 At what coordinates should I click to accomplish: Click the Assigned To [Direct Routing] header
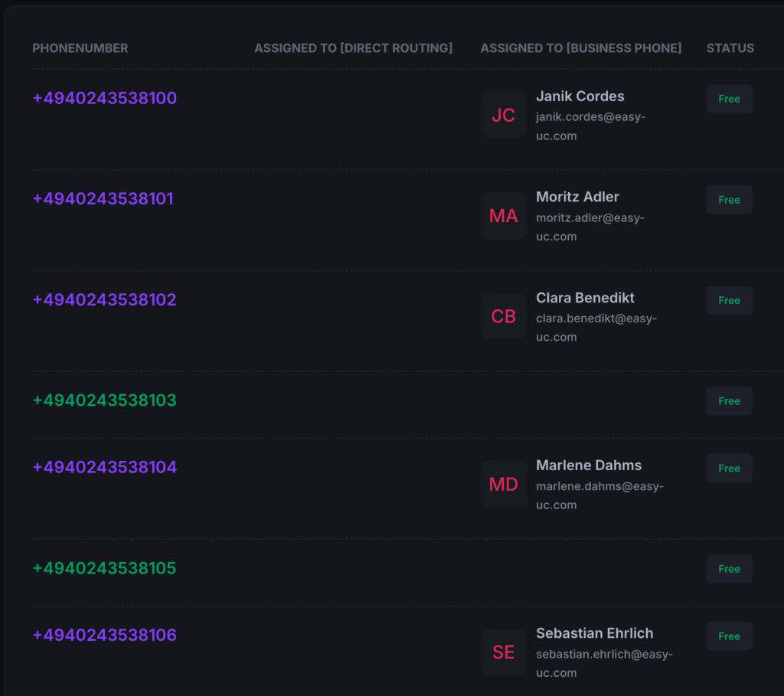353,48
